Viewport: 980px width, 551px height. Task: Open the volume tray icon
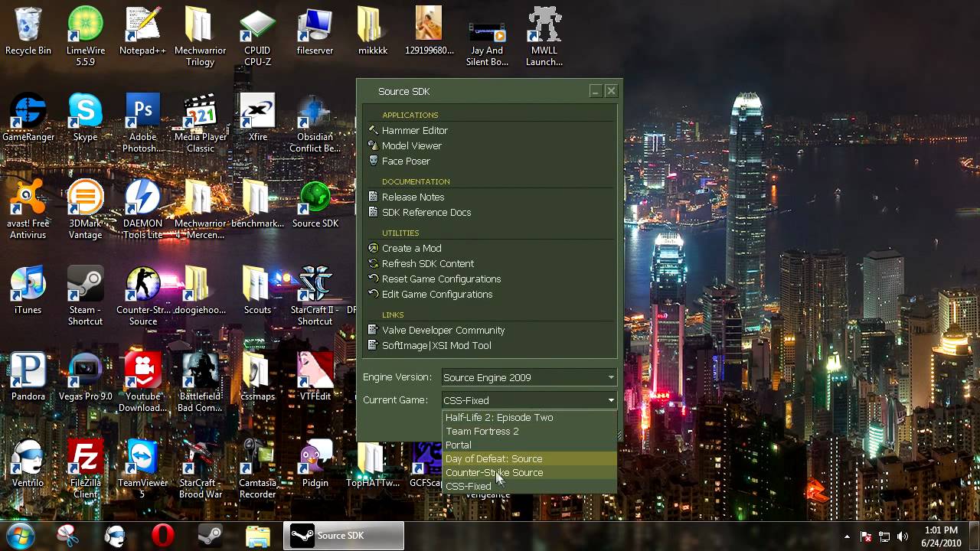[903, 536]
